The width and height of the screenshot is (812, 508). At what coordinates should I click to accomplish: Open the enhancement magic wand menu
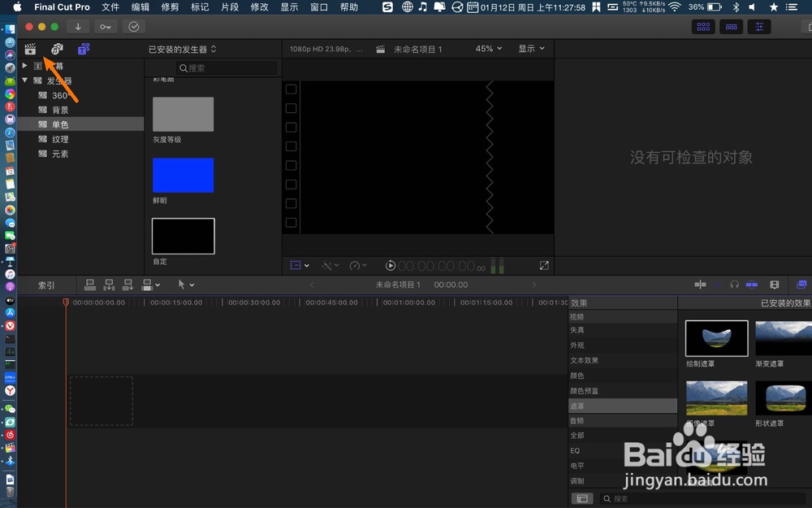[330, 266]
